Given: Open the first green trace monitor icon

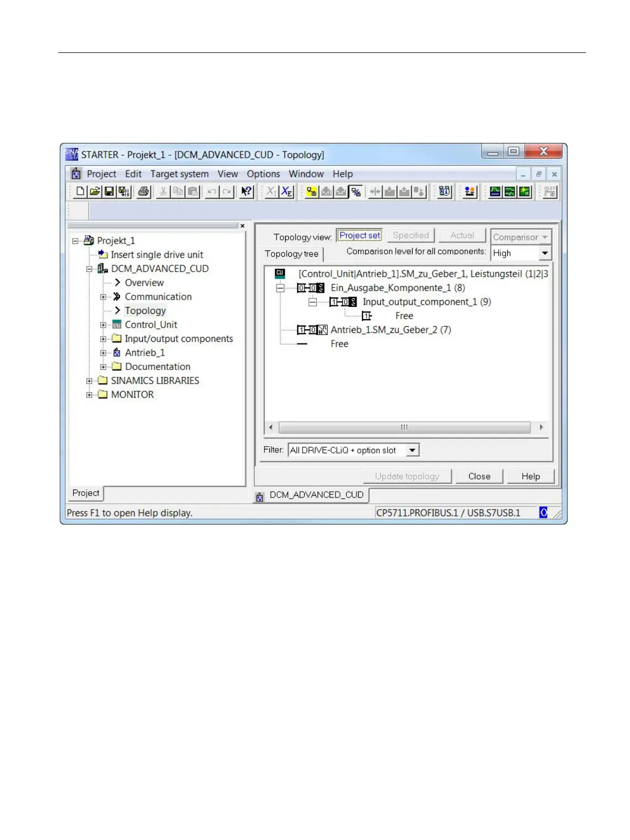Looking at the screenshot, I should (x=495, y=192).
